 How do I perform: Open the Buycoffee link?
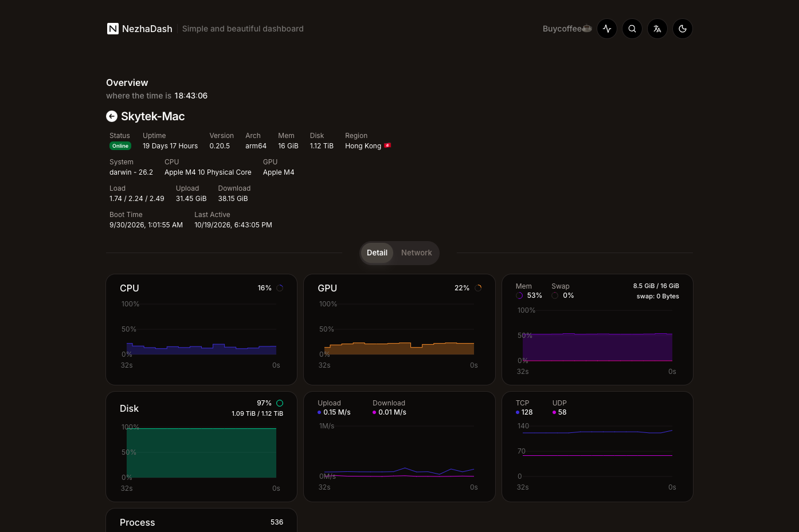[x=567, y=29]
